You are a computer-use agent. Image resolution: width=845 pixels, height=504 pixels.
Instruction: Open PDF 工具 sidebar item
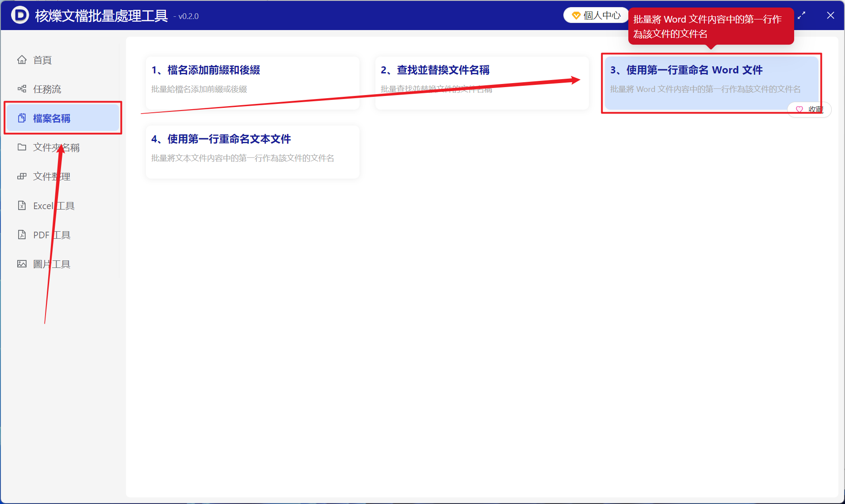pyautogui.click(x=62, y=235)
